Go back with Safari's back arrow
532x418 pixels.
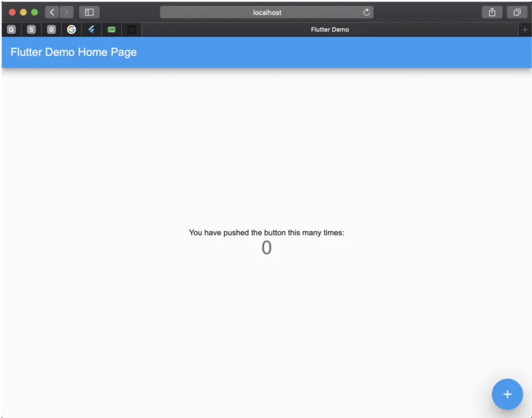coord(52,12)
